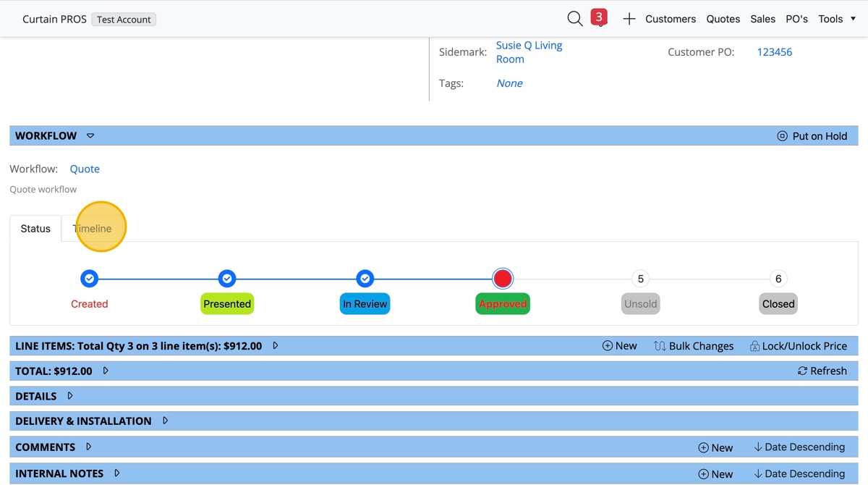Edit sidemark Susie Q Living Room
Viewport: 868px width, 485px height.
(529, 52)
